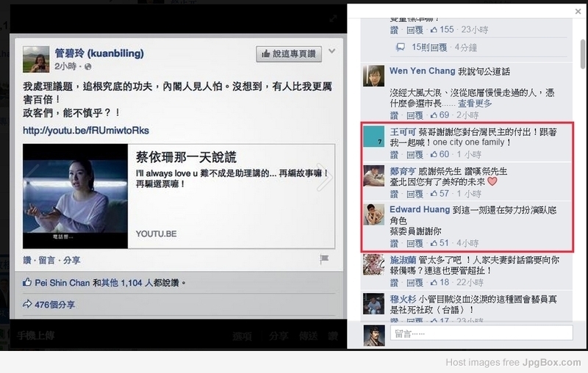Click the share arrow icon next to 476個分享

point(27,304)
